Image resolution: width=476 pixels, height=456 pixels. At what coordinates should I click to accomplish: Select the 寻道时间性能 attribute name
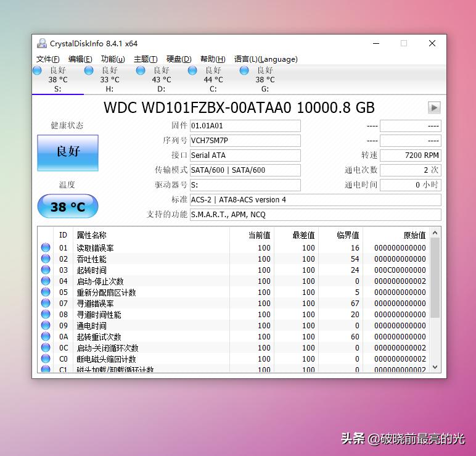99,315
